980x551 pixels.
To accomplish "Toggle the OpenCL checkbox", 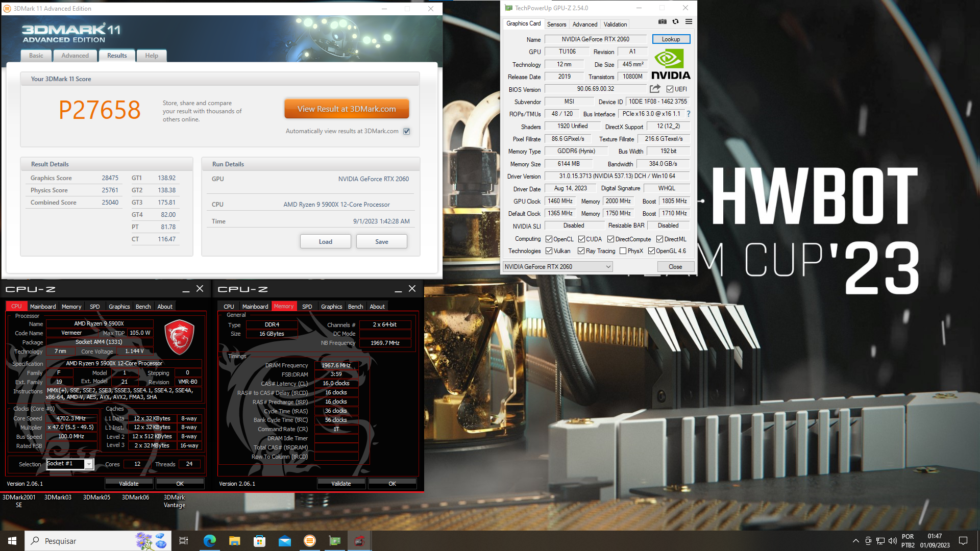I will click(x=549, y=239).
